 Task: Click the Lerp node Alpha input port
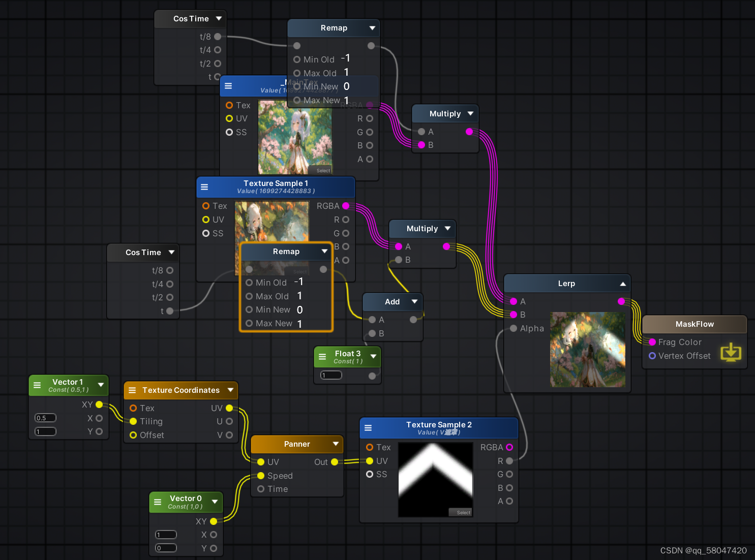[x=514, y=328]
